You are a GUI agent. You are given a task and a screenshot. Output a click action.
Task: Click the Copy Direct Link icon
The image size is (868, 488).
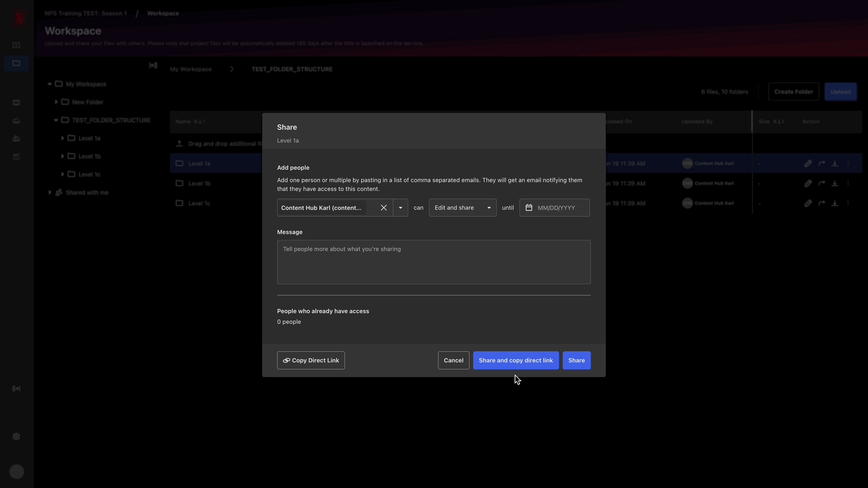point(286,360)
